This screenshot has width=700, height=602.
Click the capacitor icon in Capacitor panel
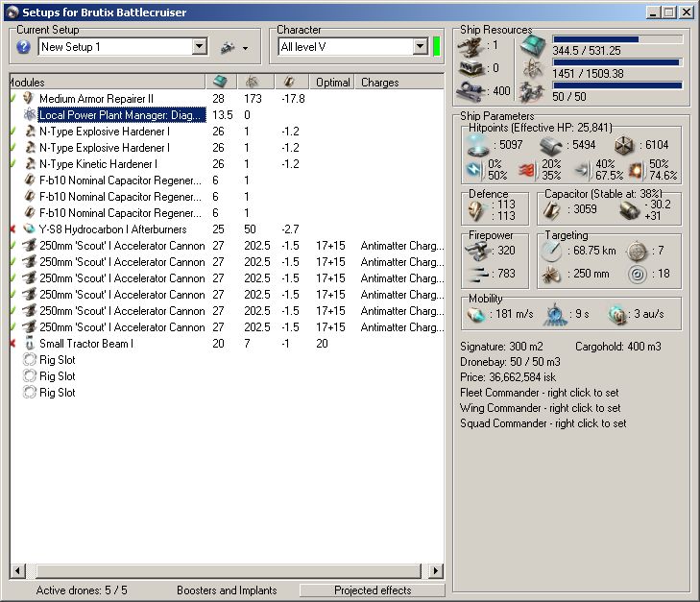pos(551,208)
